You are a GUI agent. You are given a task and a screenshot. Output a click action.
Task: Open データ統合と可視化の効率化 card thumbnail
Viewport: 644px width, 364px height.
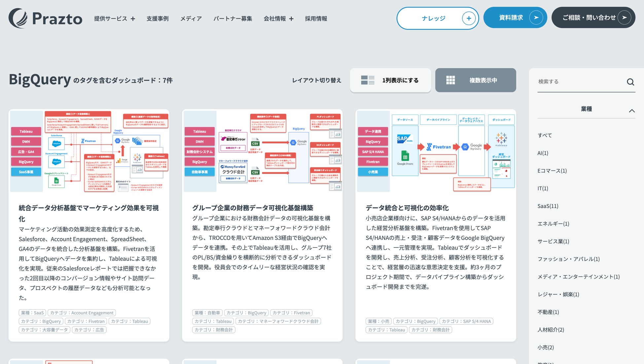[x=436, y=151]
